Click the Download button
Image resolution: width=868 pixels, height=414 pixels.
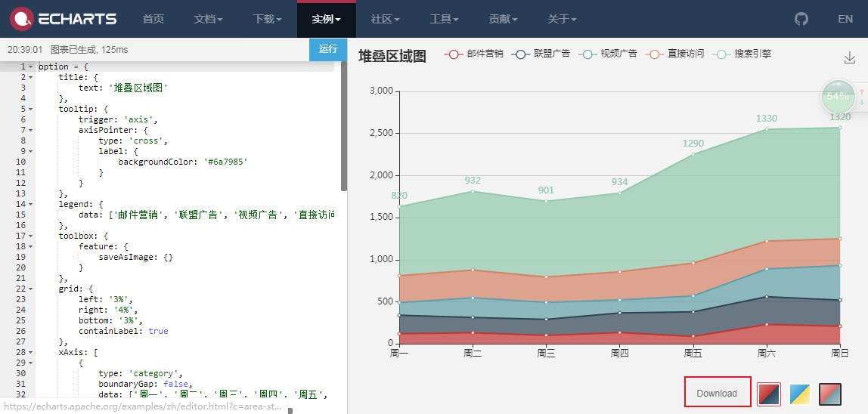(718, 393)
